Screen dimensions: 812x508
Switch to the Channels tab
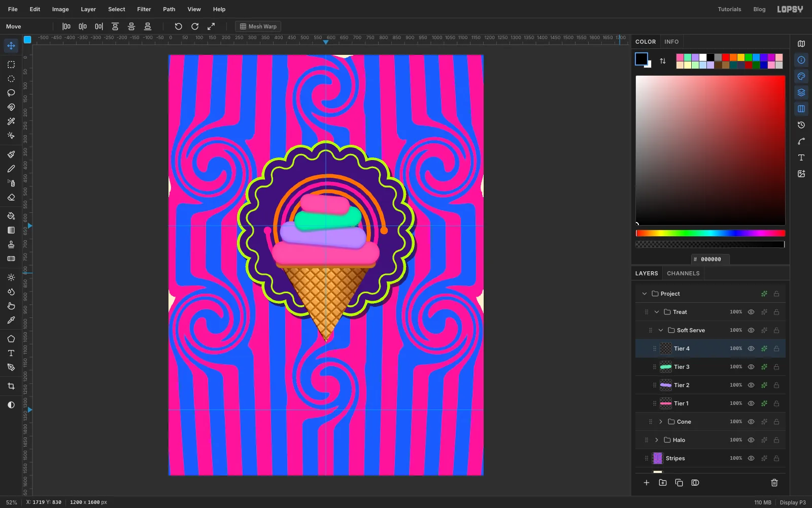(x=683, y=273)
